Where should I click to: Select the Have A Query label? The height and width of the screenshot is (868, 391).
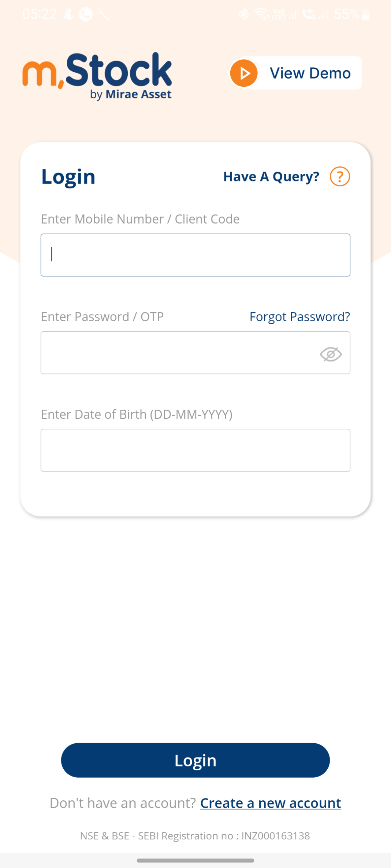pos(271,177)
